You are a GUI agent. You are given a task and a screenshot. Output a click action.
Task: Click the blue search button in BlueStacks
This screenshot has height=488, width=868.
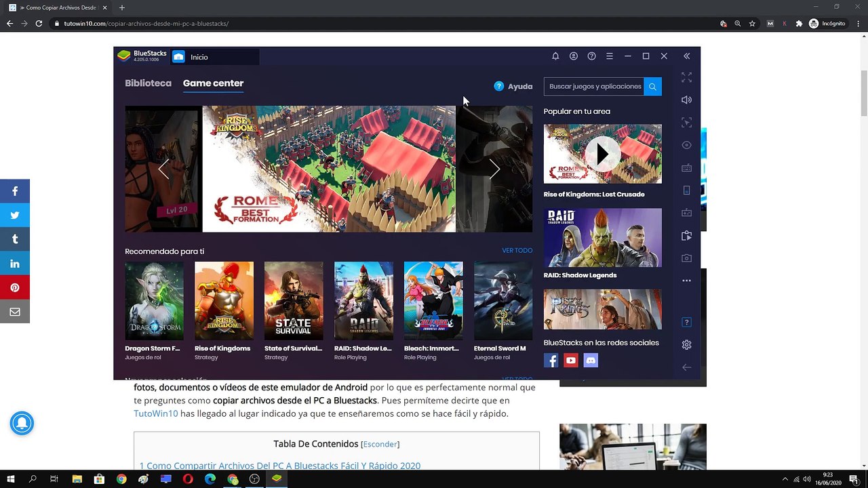652,87
